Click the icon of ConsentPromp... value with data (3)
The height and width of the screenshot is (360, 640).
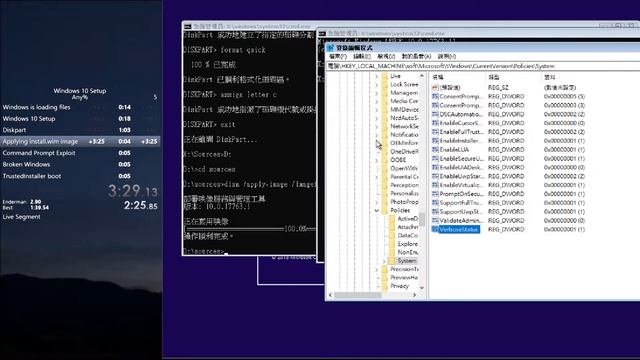click(x=435, y=105)
